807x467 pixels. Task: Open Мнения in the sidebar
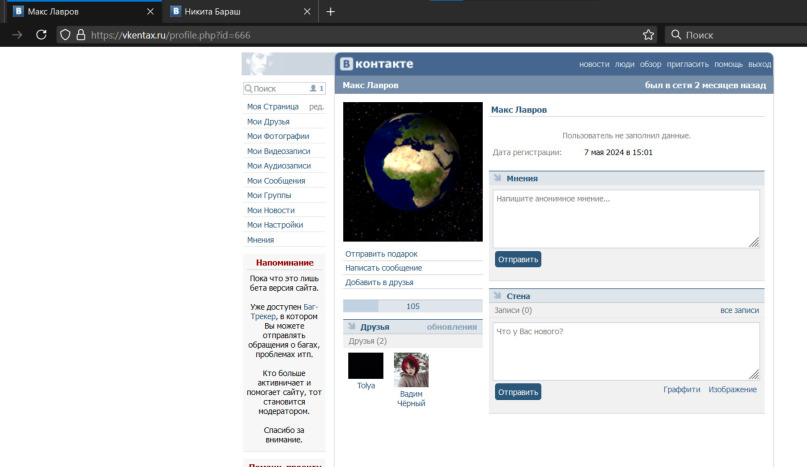tap(260, 240)
